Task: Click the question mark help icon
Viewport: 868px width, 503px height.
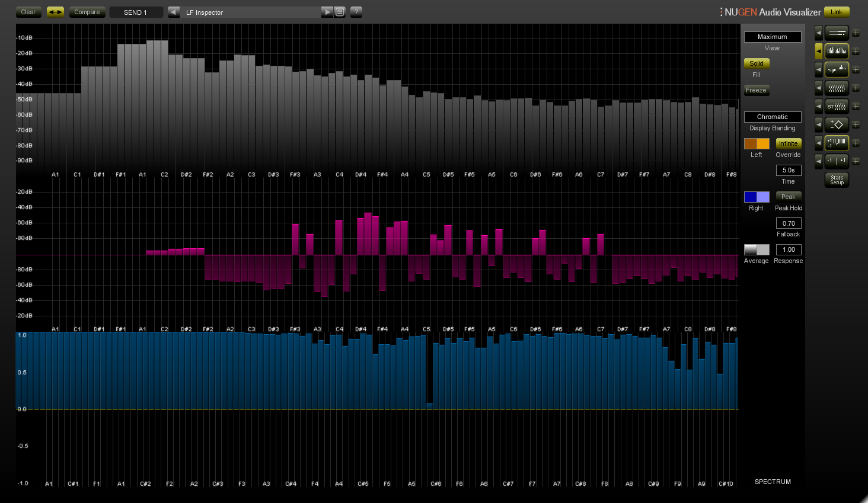Action: (x=356, y=12)
